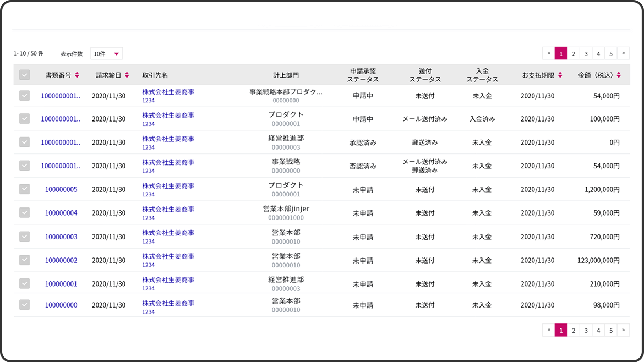The height and width of the screenshot is (362, 644).
Task: Jump to page 5 in bottom pagination
Action: pyautogui.click(x=611, y=330)
